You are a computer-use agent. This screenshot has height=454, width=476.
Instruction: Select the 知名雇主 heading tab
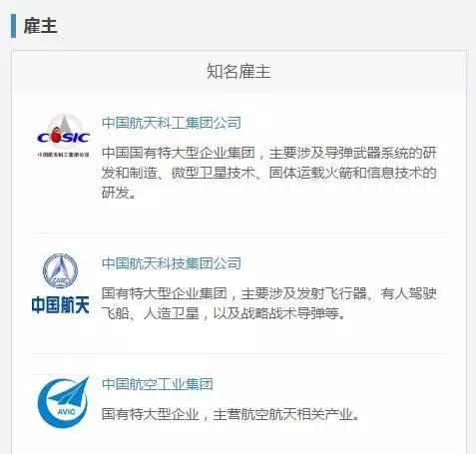point(238,71)
